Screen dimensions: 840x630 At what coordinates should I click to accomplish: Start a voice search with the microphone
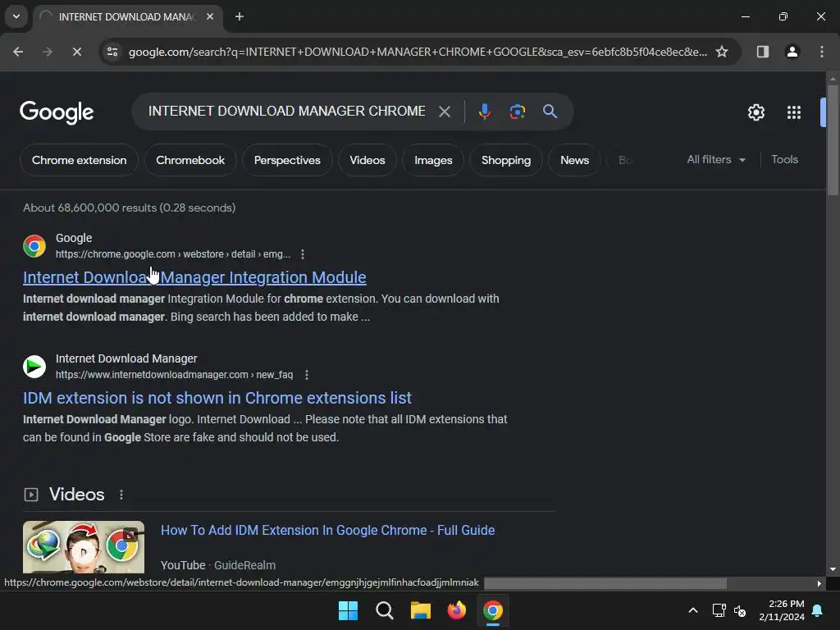[x=484, y=112]
